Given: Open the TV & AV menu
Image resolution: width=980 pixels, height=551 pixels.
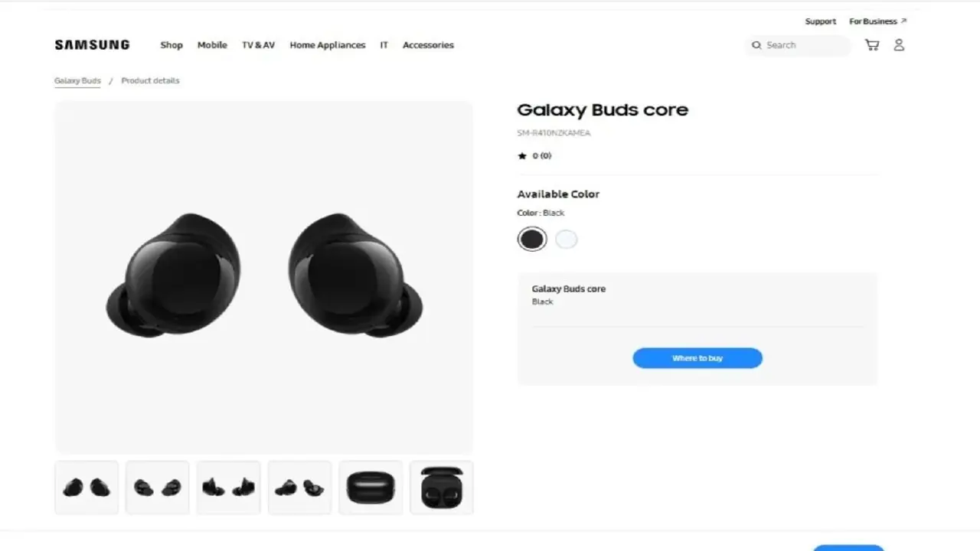Looking at the screenshot, I should 258,45.
